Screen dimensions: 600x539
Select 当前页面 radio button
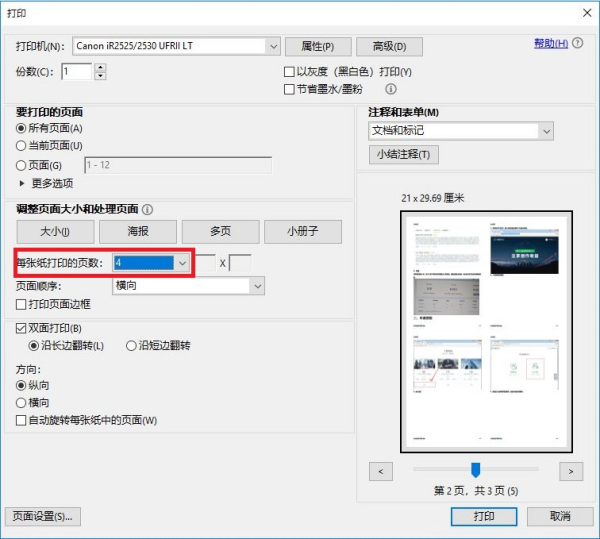coord(22,146)
